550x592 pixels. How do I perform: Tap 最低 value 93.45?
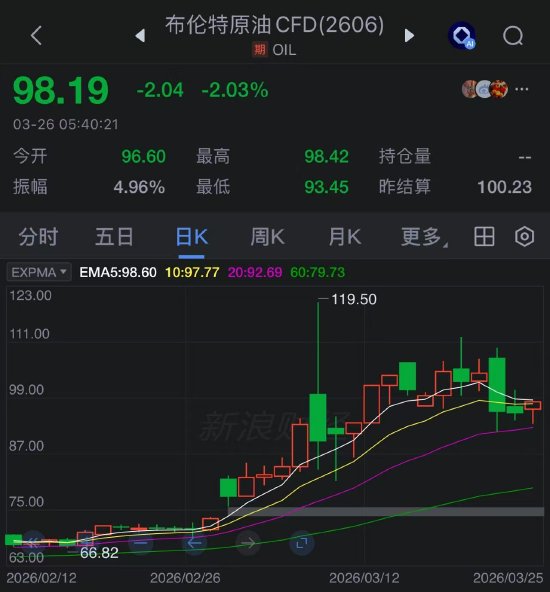pyautogui.click(x=327, y=187)
